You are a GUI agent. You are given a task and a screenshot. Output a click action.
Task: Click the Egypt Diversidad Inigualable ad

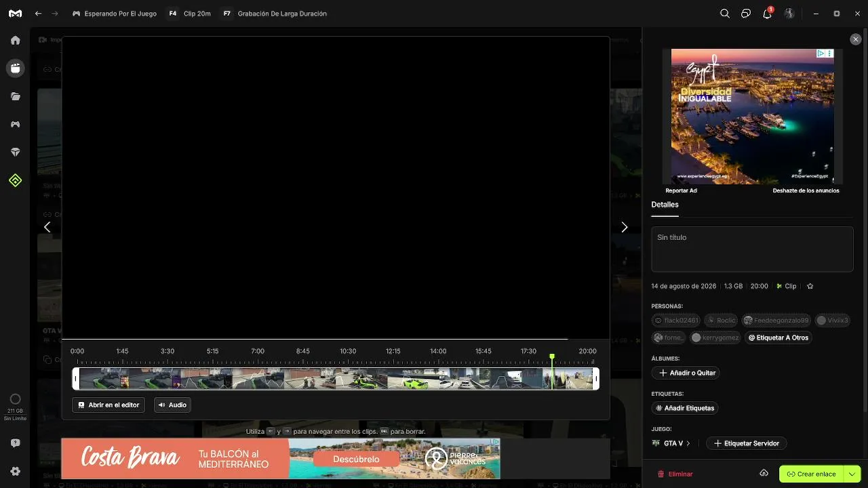point(752,117)
